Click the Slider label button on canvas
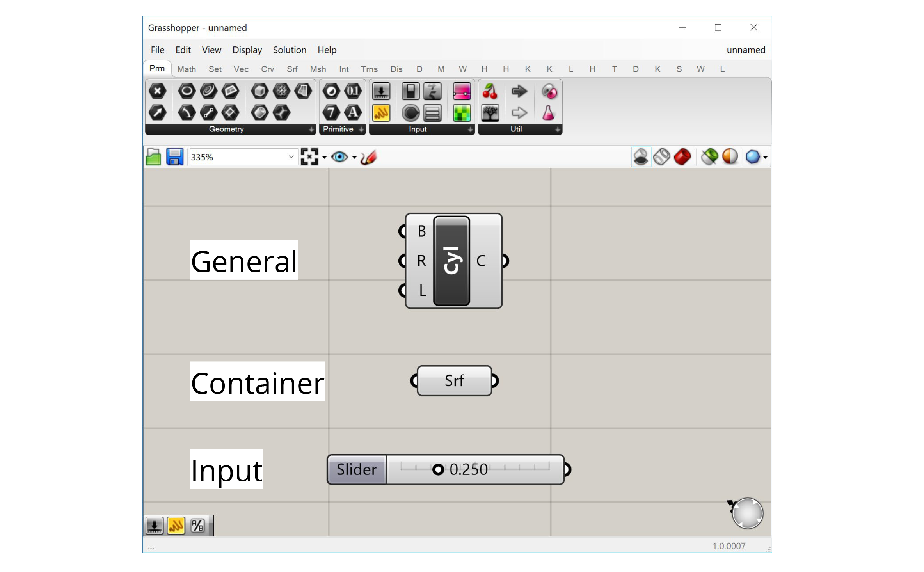924x572 pixels. (357, 469)
